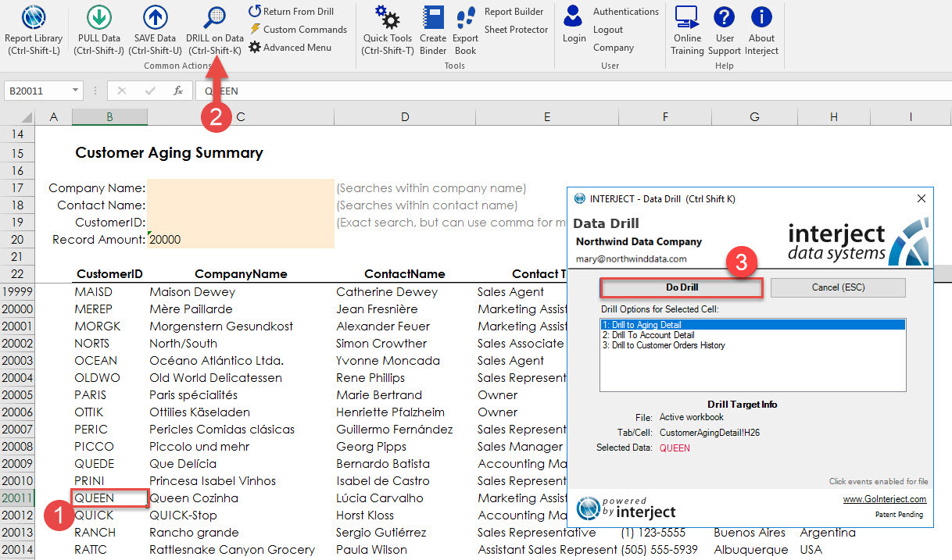Screen dimensions: 952x560
Task: Click the Contact Name input cell
Action: [x=241, y=205]
